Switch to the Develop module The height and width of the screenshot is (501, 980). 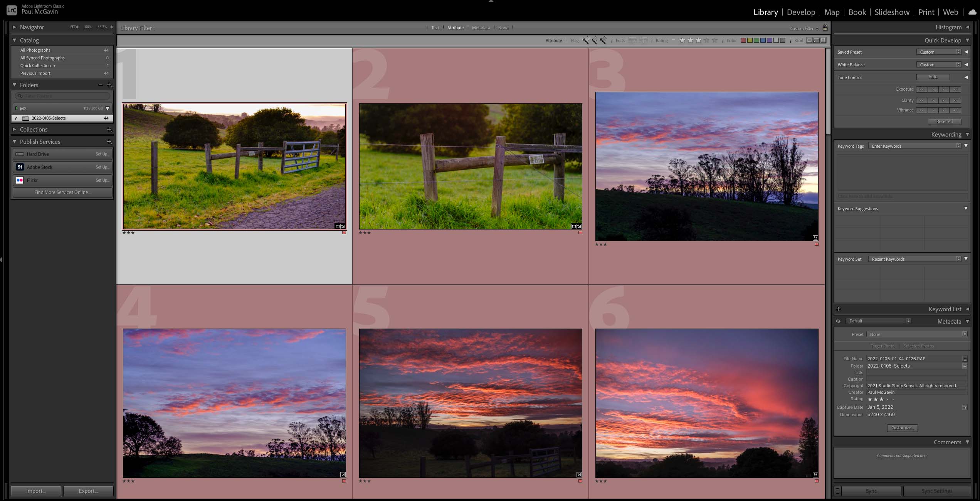click(x=801, y=12)
